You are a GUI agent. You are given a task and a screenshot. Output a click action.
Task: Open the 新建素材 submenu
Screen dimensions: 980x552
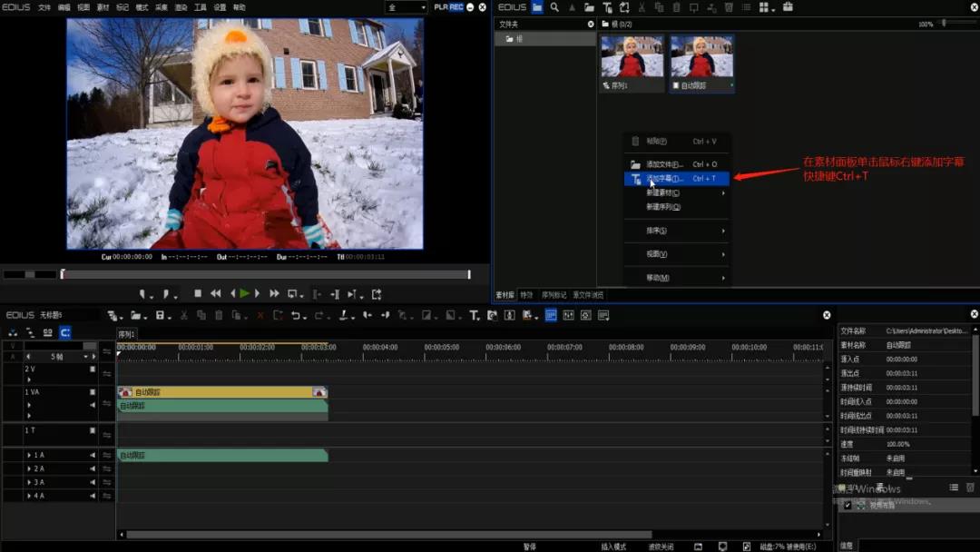click(676, 193)
